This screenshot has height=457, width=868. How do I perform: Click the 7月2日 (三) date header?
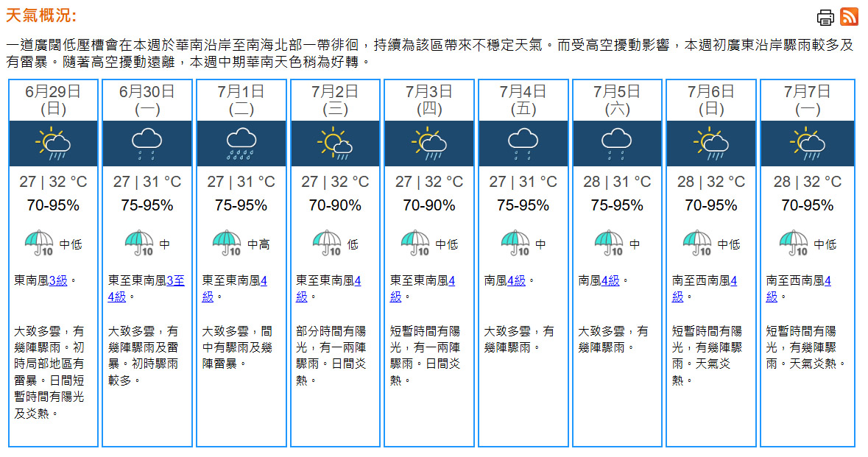335,100
